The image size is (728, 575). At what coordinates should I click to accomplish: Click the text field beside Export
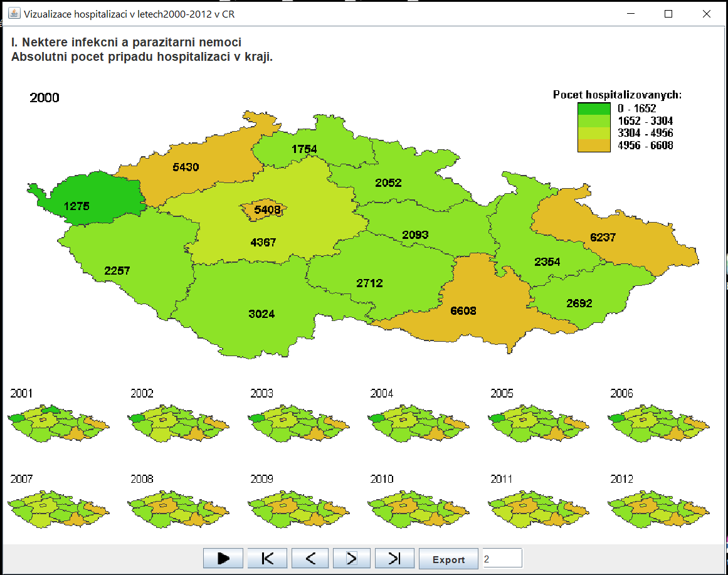[502, 558]
